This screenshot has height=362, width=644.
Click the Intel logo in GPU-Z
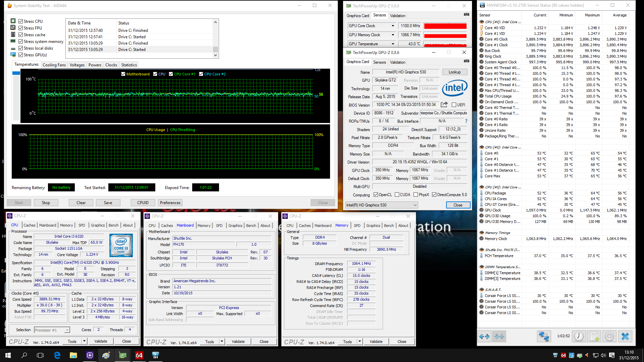[454, 88]
